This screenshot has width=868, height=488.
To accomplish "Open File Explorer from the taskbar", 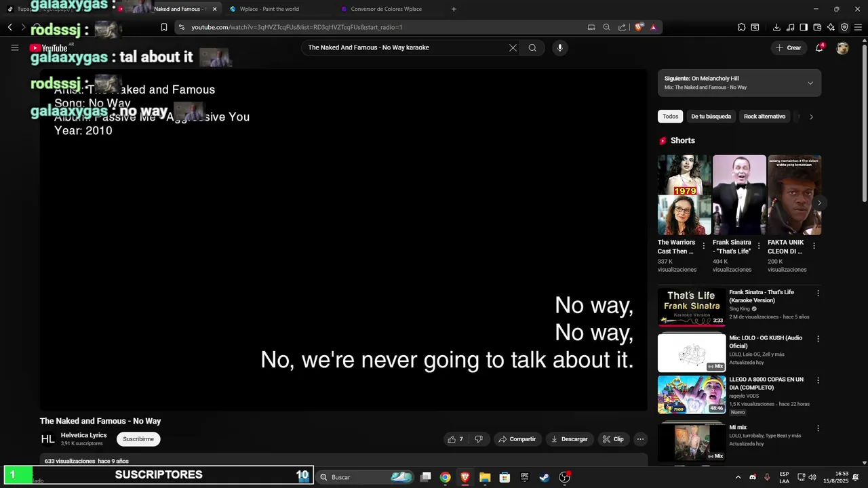I will point(485,477).
